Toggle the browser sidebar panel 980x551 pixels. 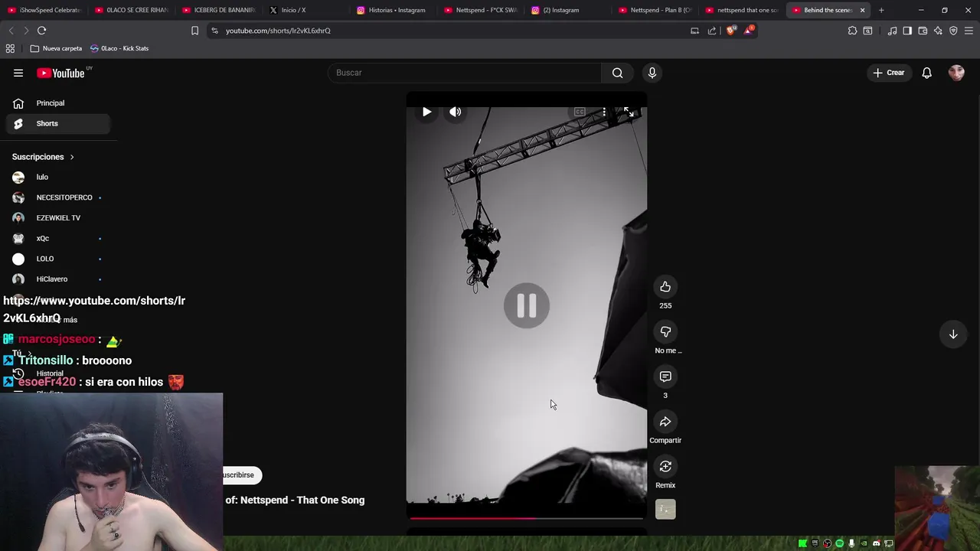point(907,31)
